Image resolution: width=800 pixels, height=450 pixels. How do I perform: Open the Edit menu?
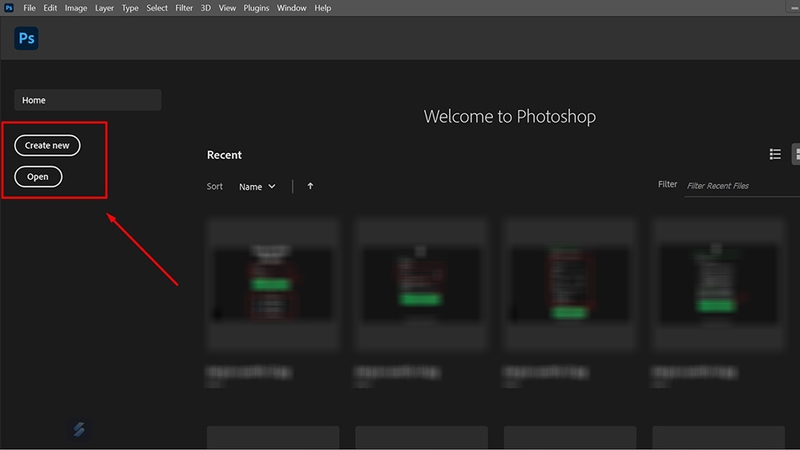[x=50, y=8]
